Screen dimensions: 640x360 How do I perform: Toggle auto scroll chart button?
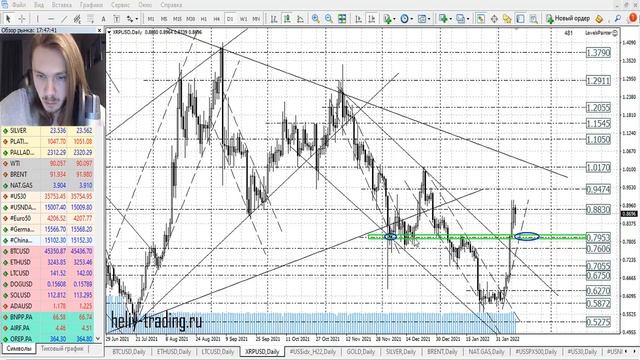tap(358, 19)
